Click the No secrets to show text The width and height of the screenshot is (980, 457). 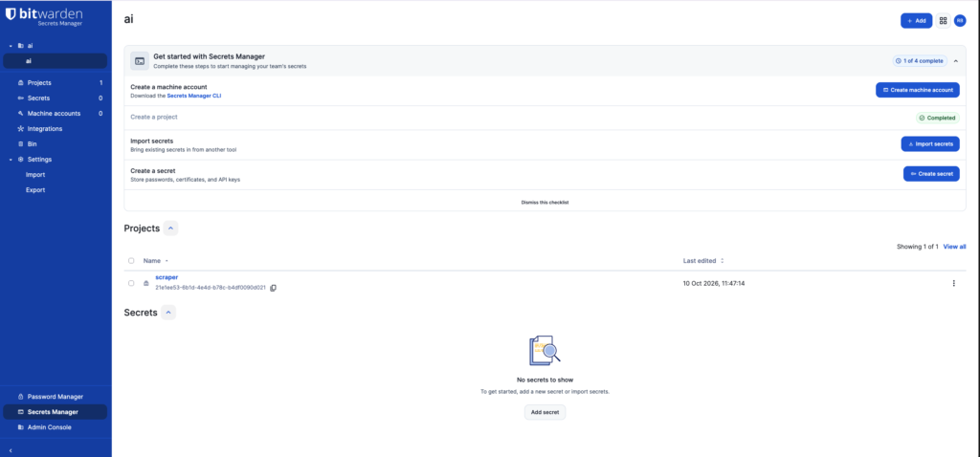point(545,380)
